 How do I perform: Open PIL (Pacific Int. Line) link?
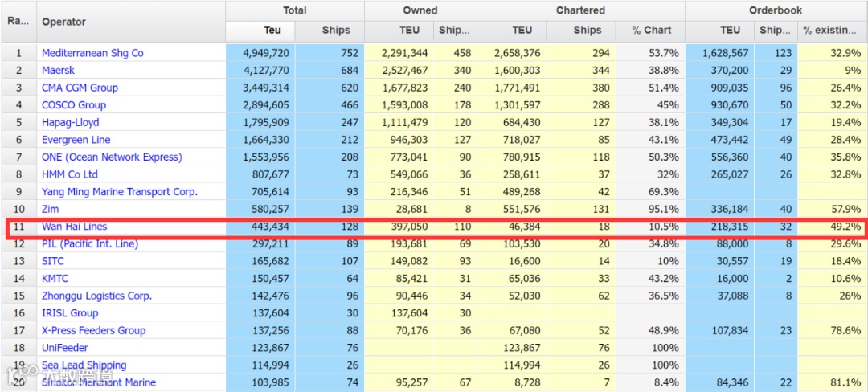tap(90, 244)
